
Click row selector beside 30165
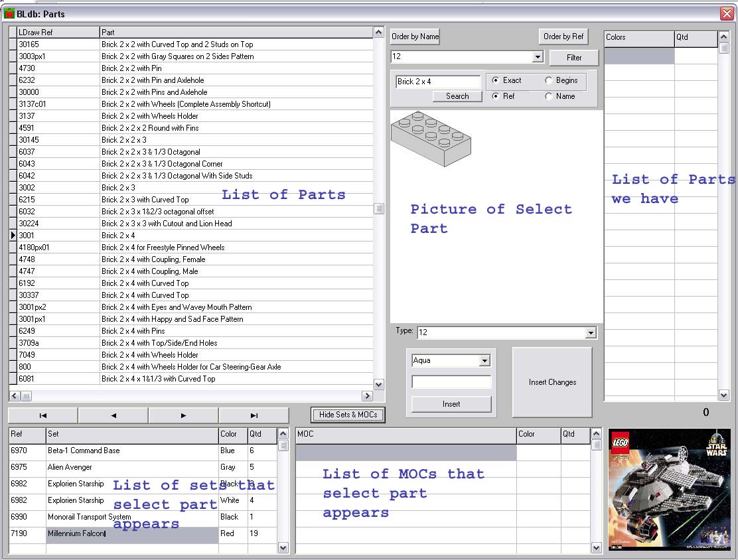(13, 44)
